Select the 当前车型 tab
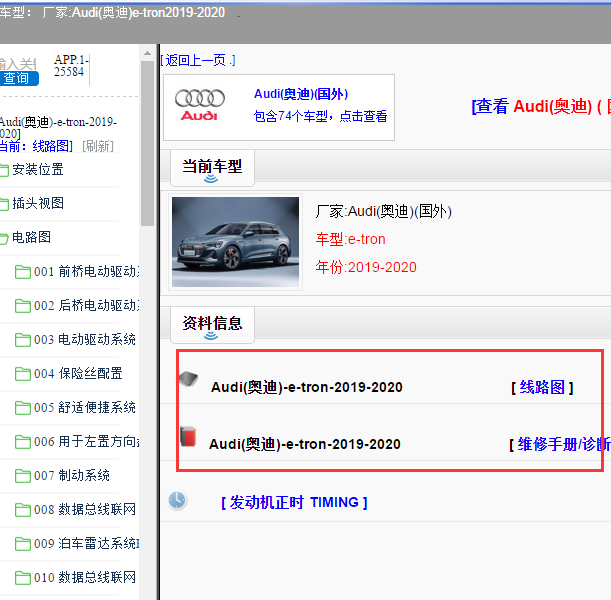 pyautogui.click(x=212, y=168)
